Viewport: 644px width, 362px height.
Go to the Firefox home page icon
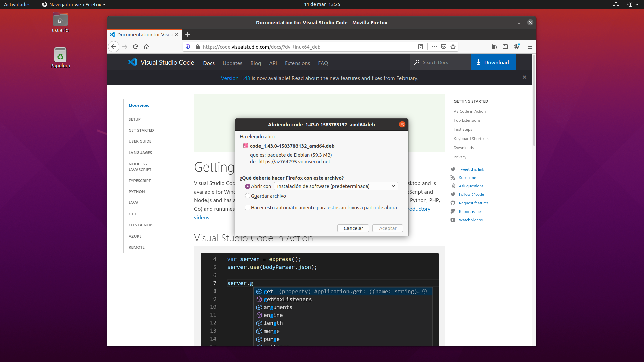pyautogui.click(x=146, y=47)
